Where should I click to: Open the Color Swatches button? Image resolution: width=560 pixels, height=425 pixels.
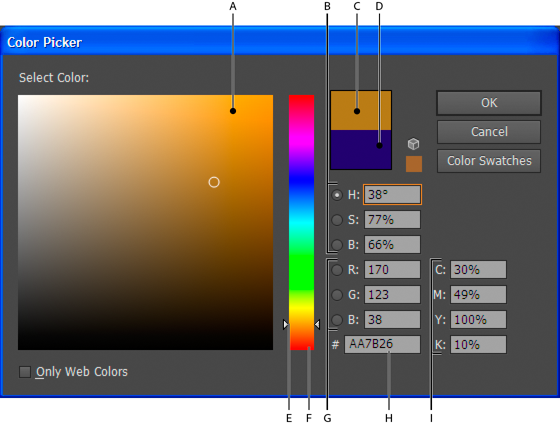tap(489, 161)
